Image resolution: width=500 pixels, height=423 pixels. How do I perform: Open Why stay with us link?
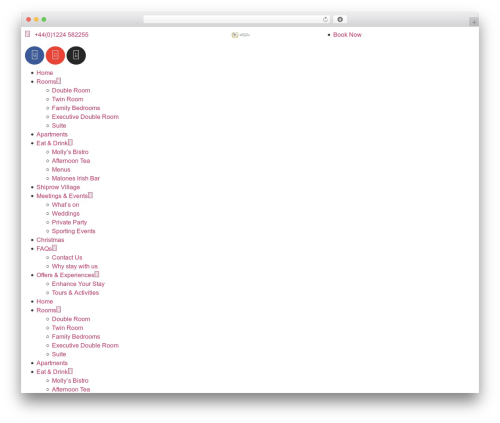click(75, 266)
